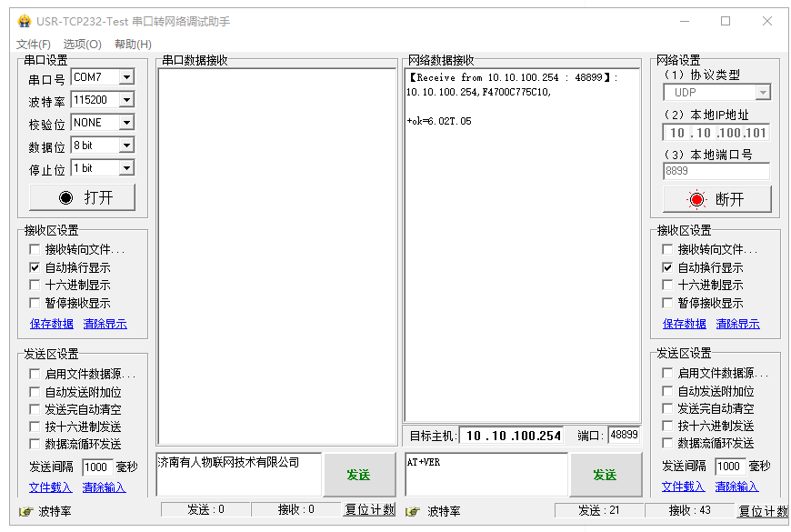Image resolution: width=791 pixels, height=532 pixels.
Task: Click the app icon in the title bar
Action: click(x=25, y=21)
